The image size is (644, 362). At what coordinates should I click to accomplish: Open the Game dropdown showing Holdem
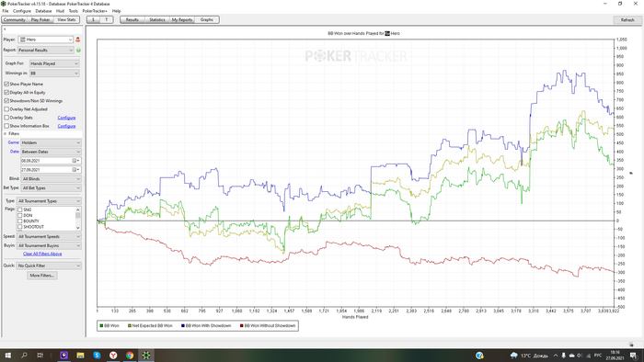pyautogui.click(x=51, y=142)
